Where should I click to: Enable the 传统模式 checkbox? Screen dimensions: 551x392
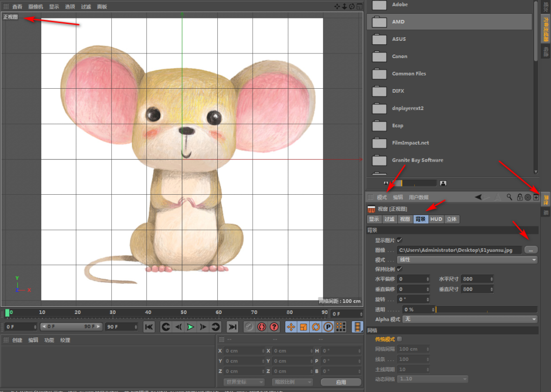click(x=399, y=339)
